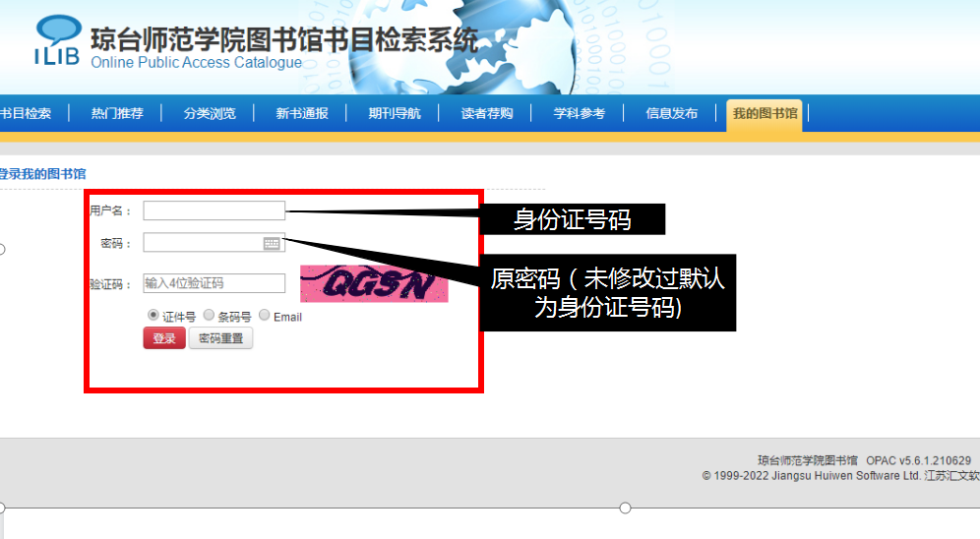Image resolution: width=980 pixels, height=539 pixels.
Task: Go to 信息发布 page
Action: pyautogui.click(x=672, y=113)
